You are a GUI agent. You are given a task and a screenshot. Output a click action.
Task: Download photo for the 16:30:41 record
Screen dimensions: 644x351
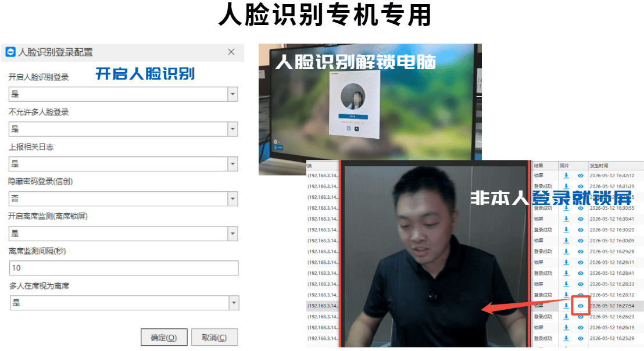[566, 219]
